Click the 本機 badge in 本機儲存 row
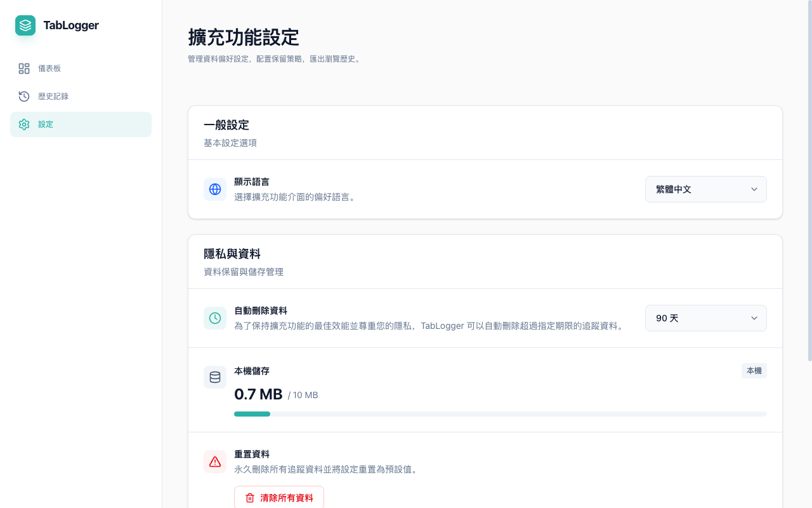812x508 pixels. pos(754,370)
